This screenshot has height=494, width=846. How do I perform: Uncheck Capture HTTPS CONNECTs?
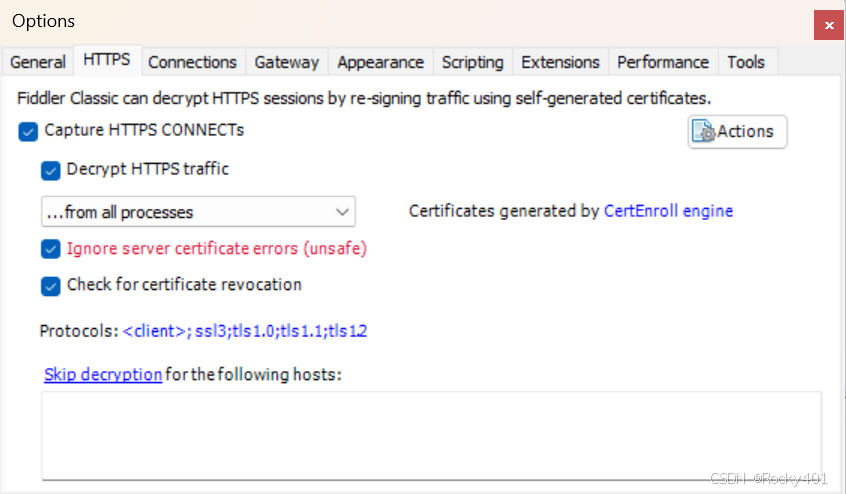28,132
